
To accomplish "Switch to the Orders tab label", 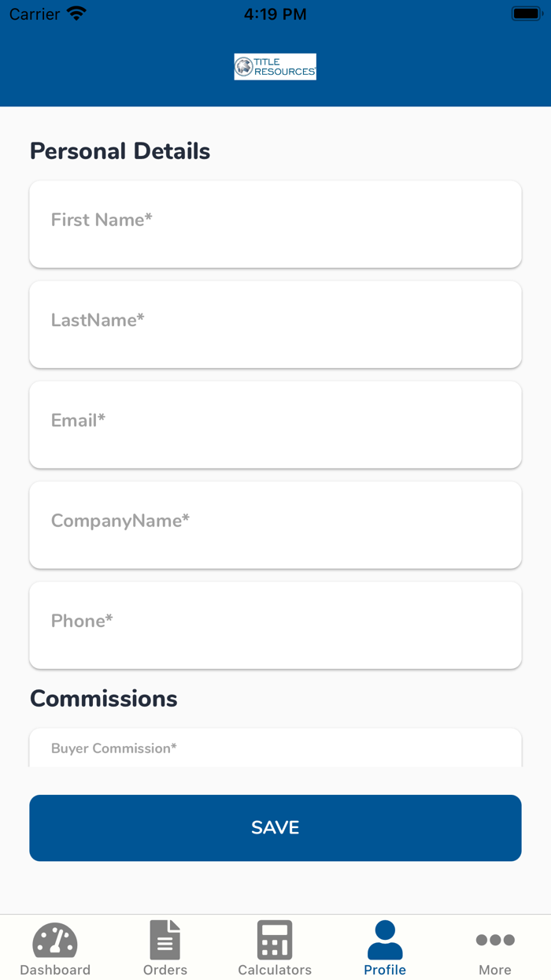I will point(165,970).
